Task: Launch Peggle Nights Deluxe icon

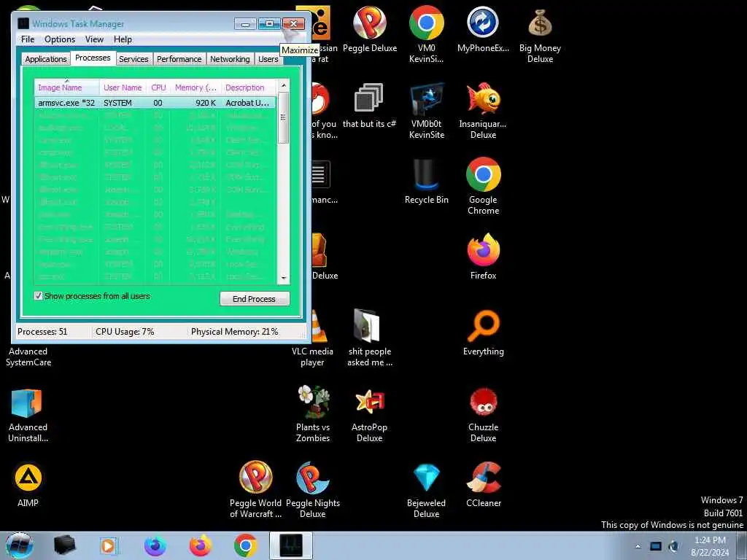Action: (312, 489)
